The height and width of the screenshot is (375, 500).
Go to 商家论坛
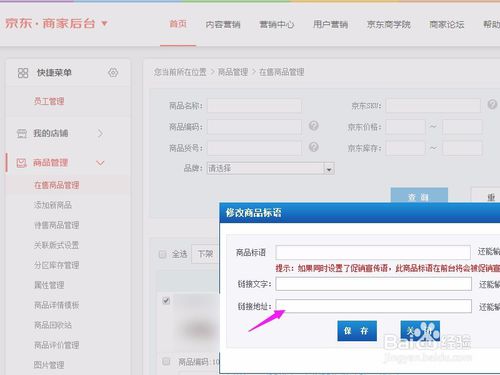coord(447,24)
